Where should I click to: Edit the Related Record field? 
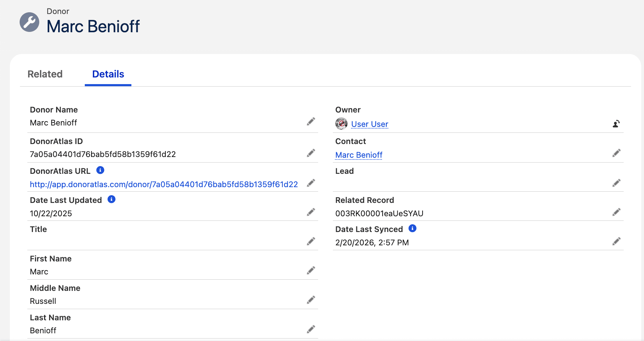(616, 212)
